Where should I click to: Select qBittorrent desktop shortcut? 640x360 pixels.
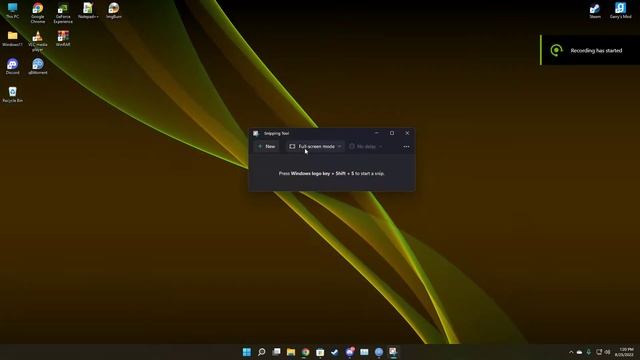tap(38, 67)
